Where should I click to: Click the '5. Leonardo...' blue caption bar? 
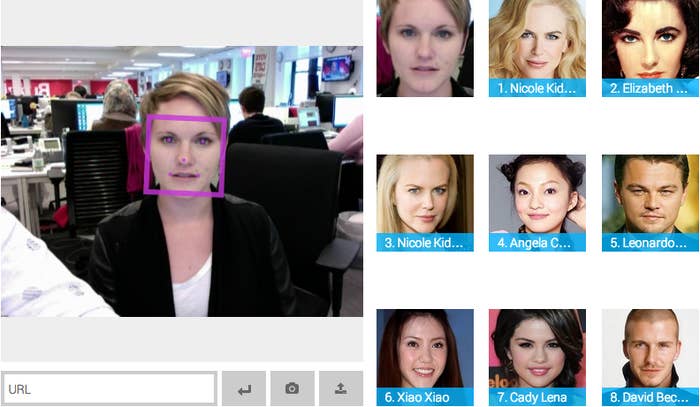(x=650, y=242)
